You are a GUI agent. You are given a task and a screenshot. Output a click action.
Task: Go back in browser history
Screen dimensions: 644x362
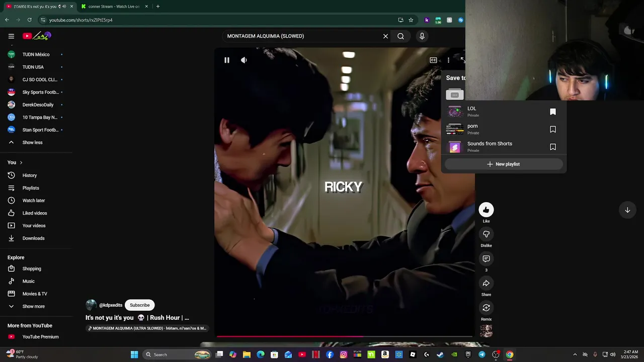[x=7, y=20]
